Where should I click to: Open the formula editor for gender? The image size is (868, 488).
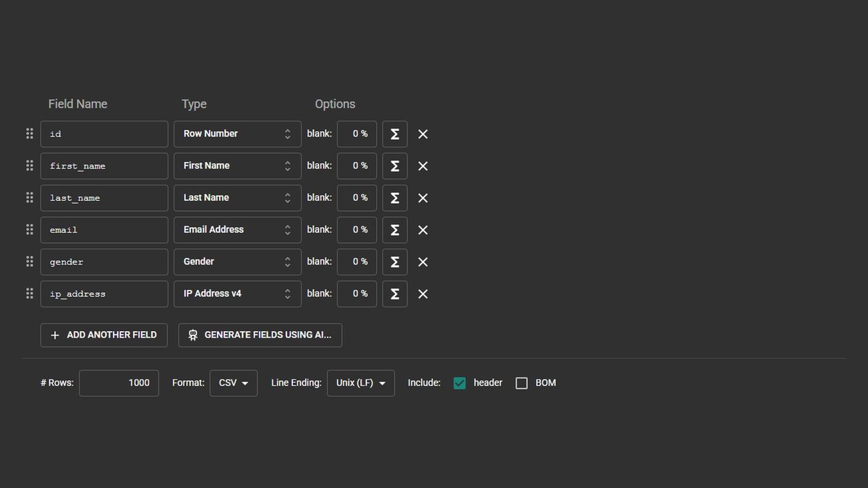[x=395, y=262]
